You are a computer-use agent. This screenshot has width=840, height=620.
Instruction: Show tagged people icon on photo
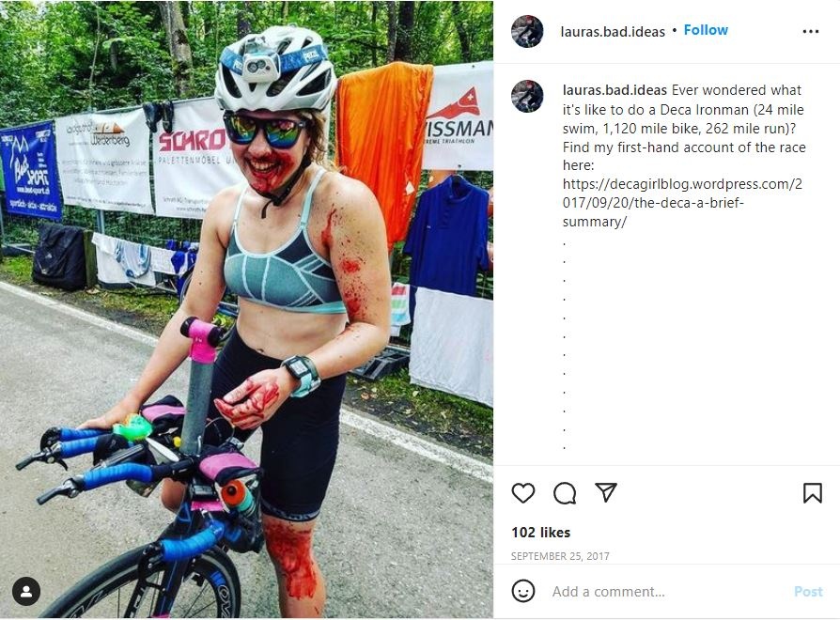pyautogui.click(x=25, y=591)
